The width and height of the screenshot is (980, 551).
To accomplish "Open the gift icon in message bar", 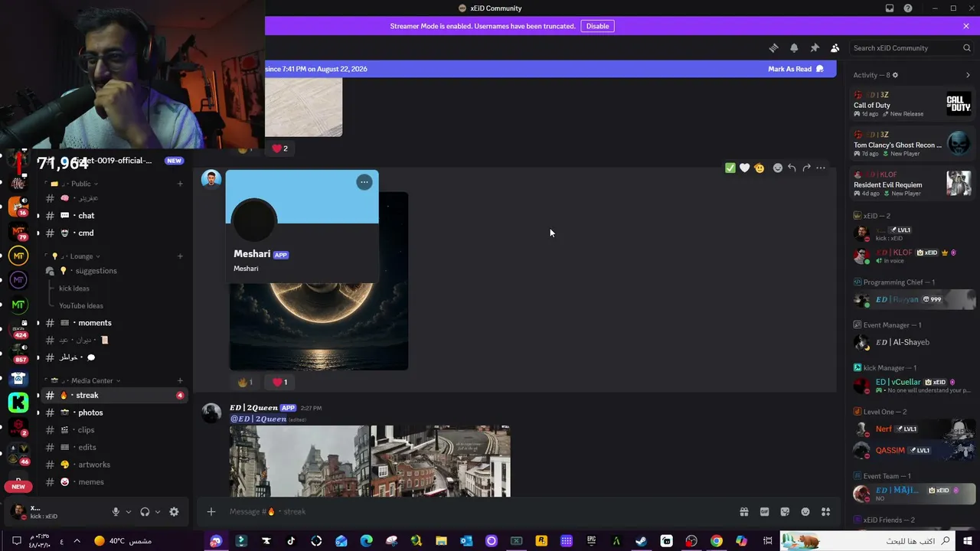I will click(743, 512).
